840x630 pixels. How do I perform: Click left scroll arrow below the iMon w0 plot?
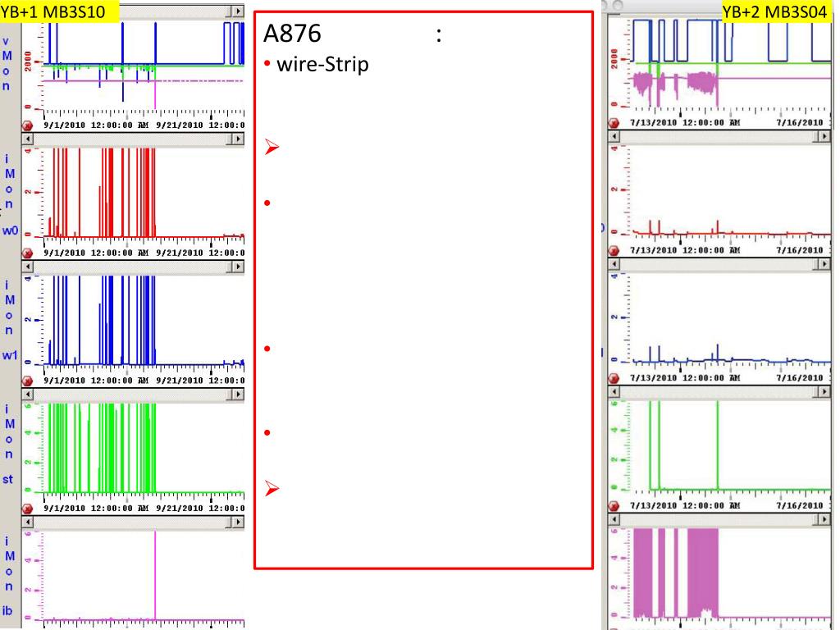pos(28,267)
